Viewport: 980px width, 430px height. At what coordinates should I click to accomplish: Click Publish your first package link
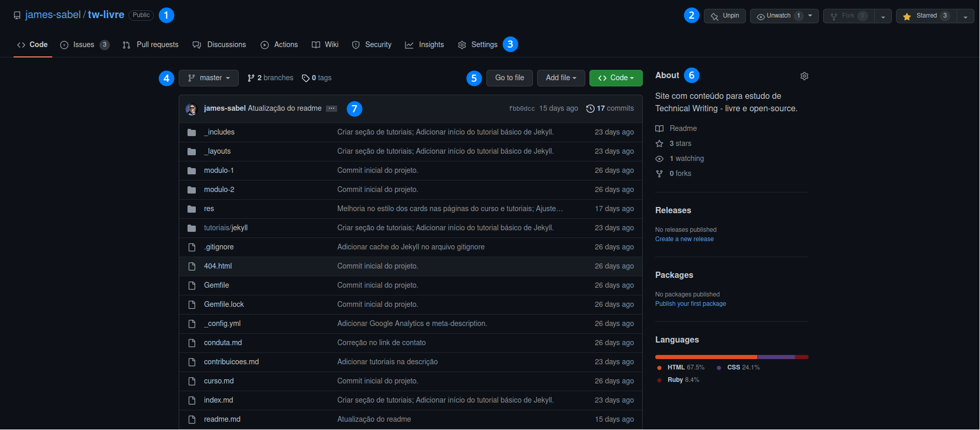pyautogui.click(x=690, y=304)
